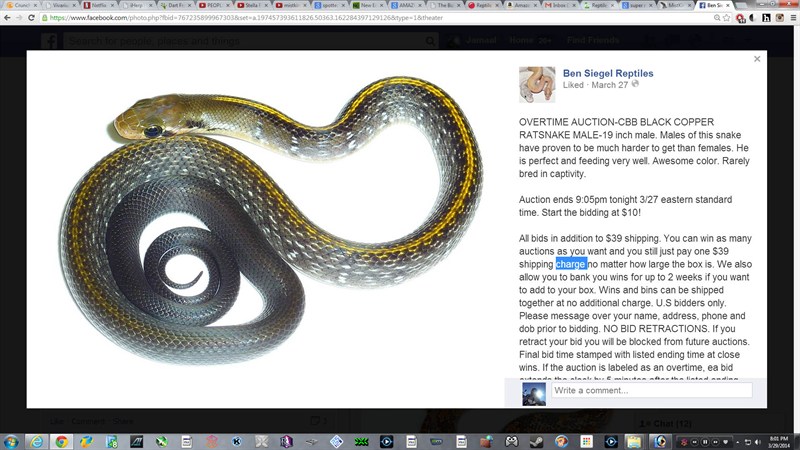Click in the Write a comment field
800x450 pixels.
pyautogui.click(x=651, y=390)
